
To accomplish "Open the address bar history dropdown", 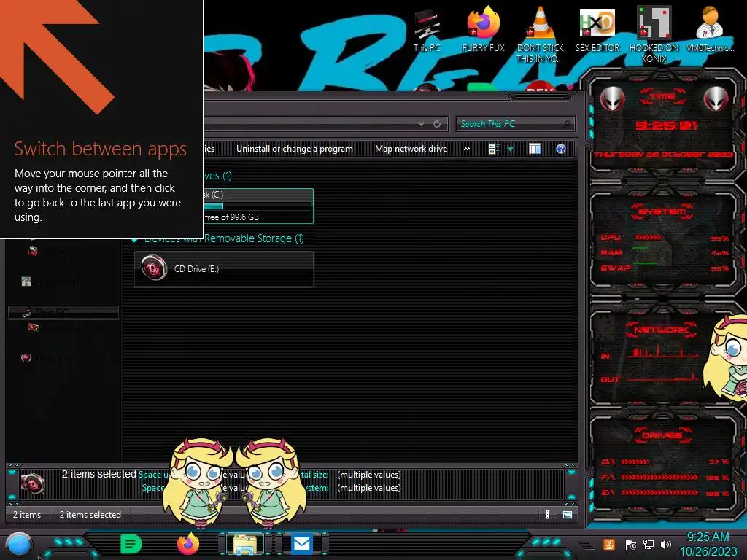I will pos(421,124).
